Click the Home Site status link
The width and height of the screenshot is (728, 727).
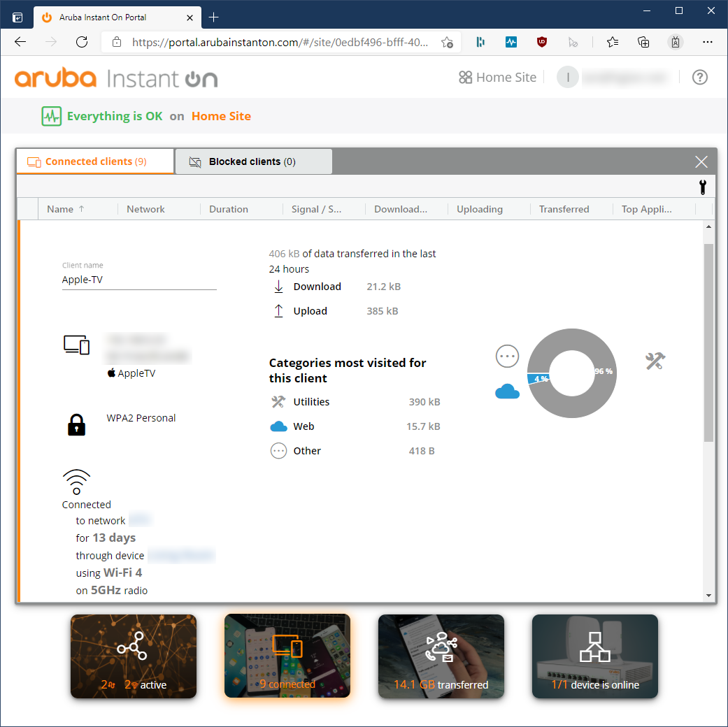(x=221, y=116)
